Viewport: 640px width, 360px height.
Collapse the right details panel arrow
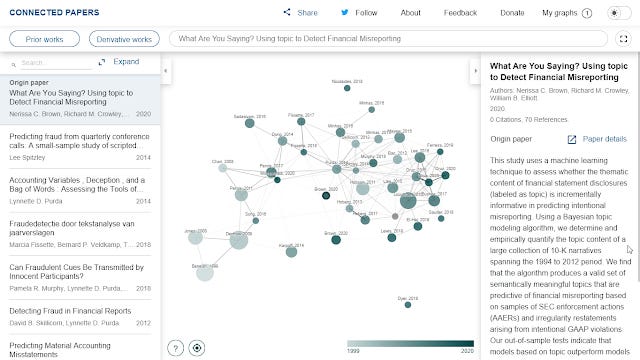(x=476, y=71)
